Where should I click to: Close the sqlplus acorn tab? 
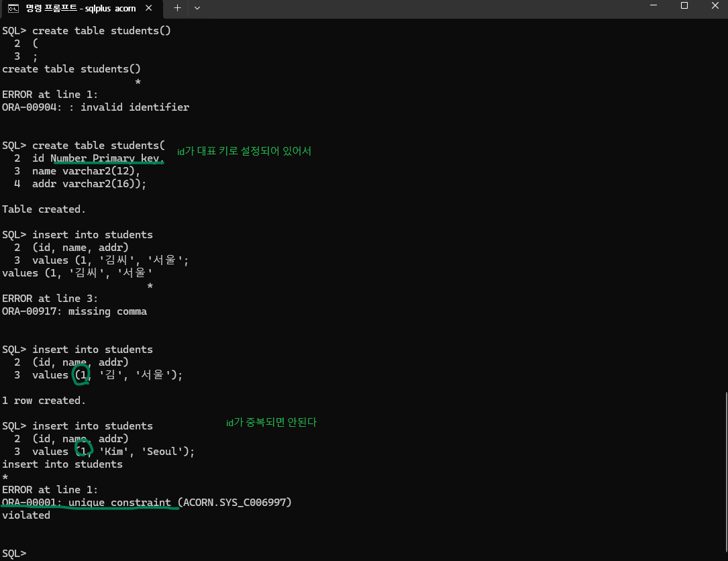[x=148, y=8]
